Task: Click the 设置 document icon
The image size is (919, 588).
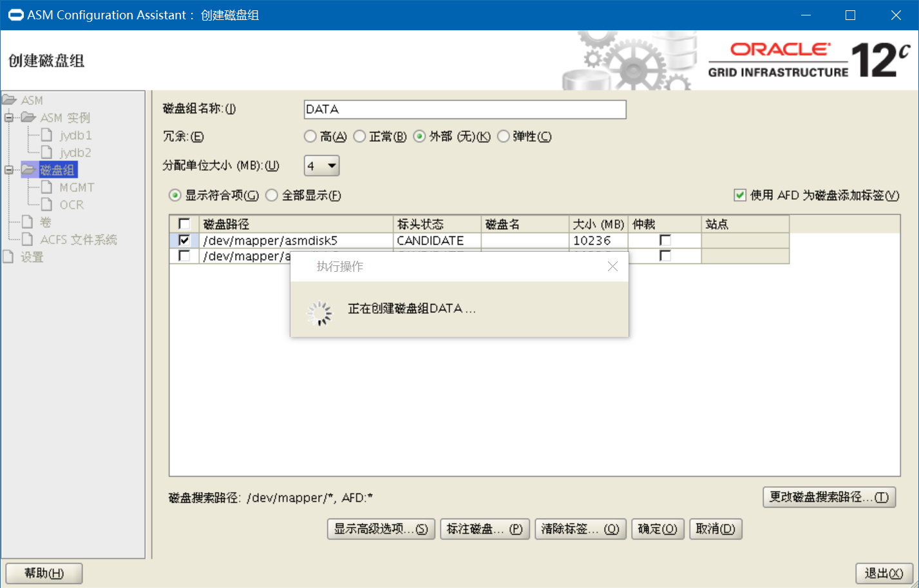Action: [x=8, y=256]
